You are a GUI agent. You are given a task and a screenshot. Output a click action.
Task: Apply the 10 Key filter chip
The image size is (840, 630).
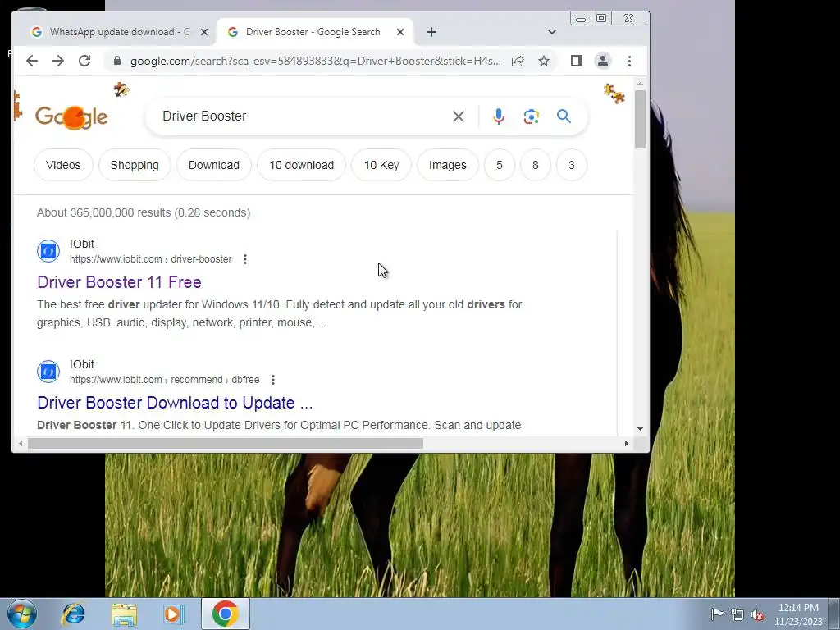coord(381,165)
